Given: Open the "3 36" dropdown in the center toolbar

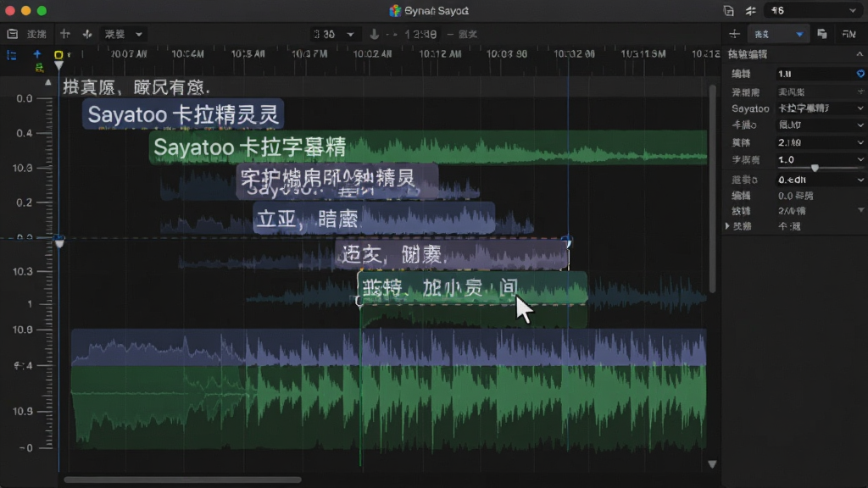Looking at the screenshot, I should coord(334,34).
